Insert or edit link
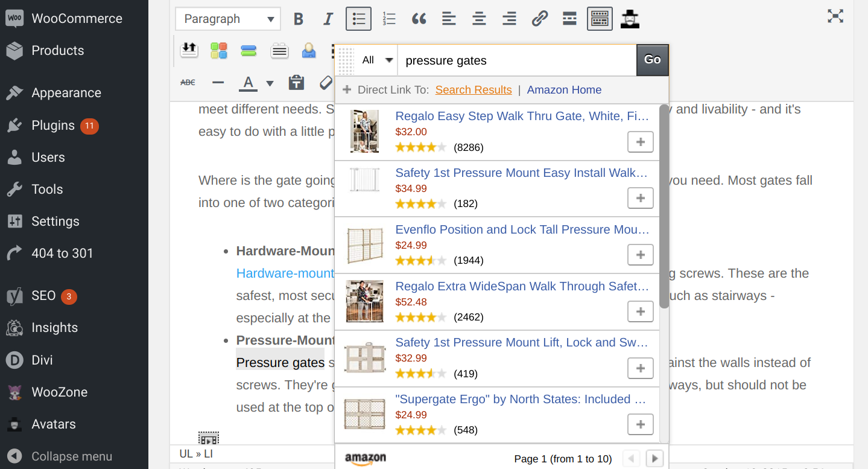This screenshot has width=868, height=469. [x=539, y=19]
